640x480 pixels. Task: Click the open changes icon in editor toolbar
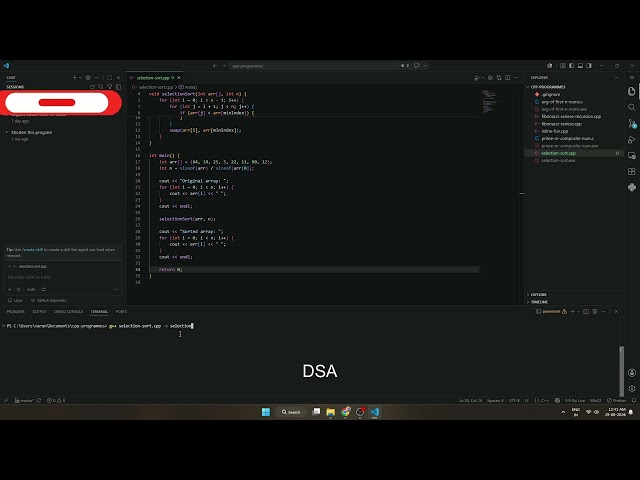(x=499, y=78)
